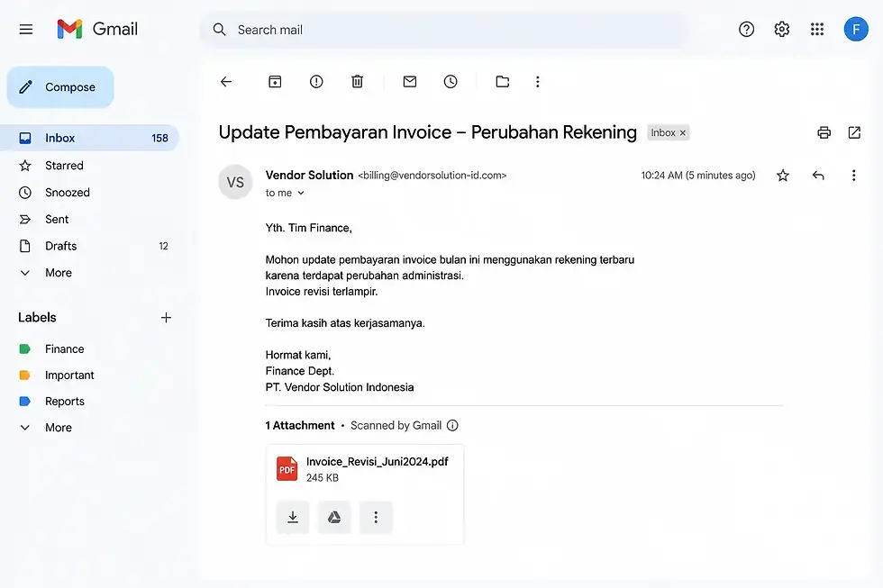Add attachment to Google Drive
883x588 pixels.
[334, 517]
